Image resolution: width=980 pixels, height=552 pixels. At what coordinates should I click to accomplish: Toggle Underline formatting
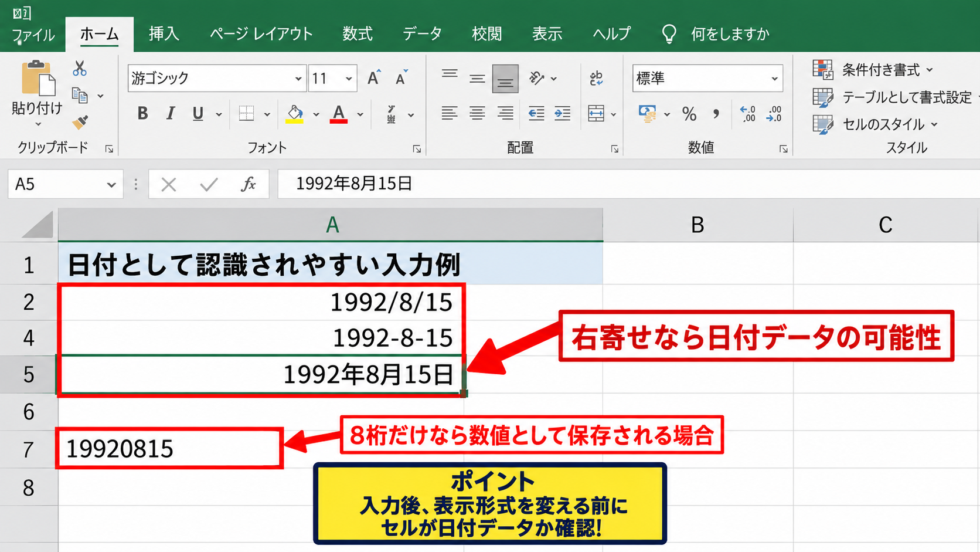pyautogui.click(x=198, y=114)
